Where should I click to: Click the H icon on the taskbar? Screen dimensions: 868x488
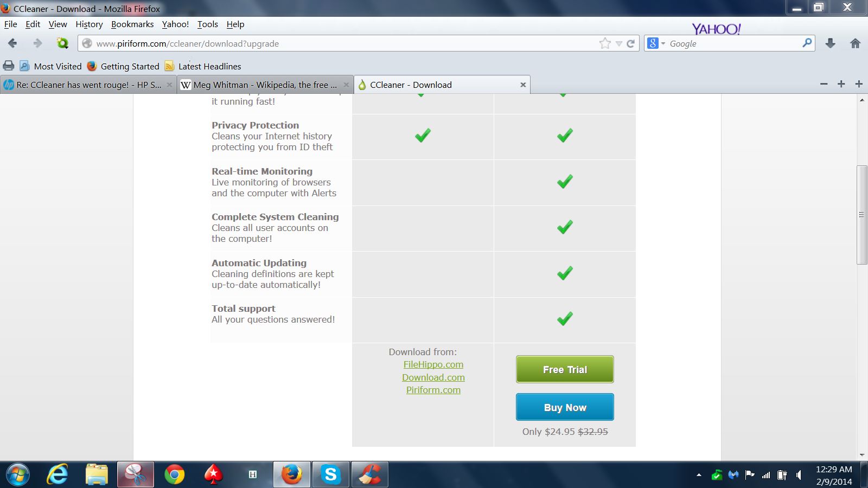click(252, 475)
